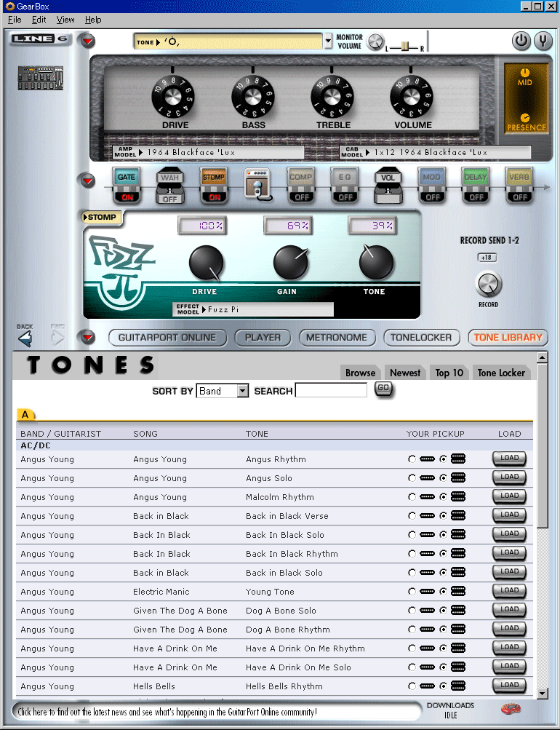Click the L-R pan slider handle

[x=405, y=46]
